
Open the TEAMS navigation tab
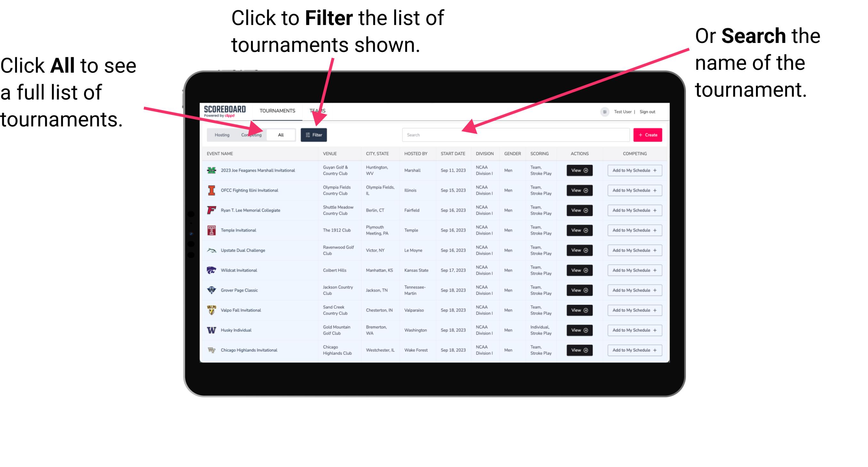pyautogui.click(x=319, y=110)
